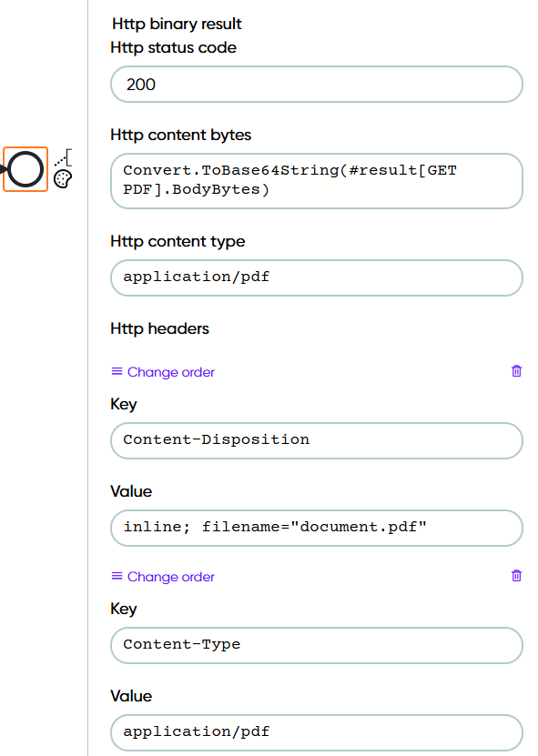
Task: Click the text annotation icon beside the node
Action: coord(64,157)
